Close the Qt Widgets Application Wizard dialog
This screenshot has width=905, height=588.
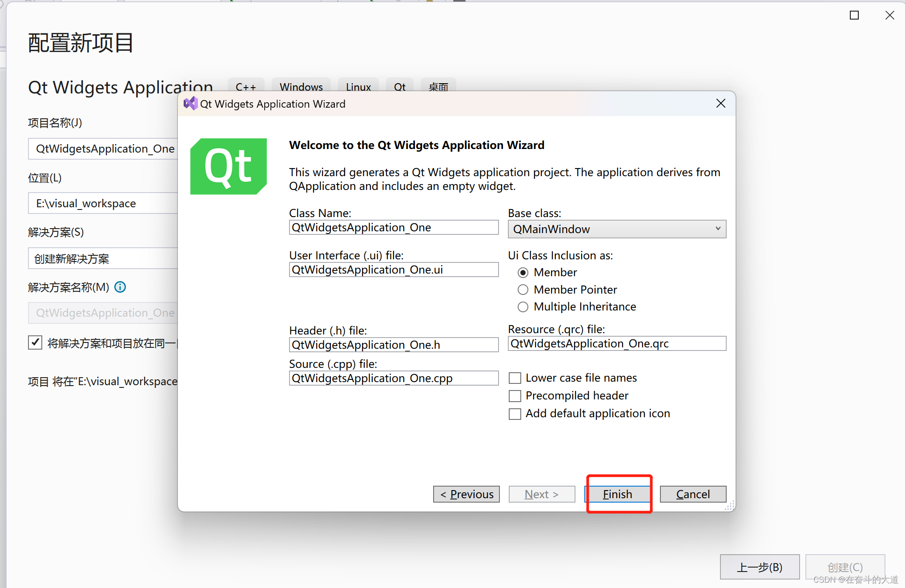click(x=720, y=104)
